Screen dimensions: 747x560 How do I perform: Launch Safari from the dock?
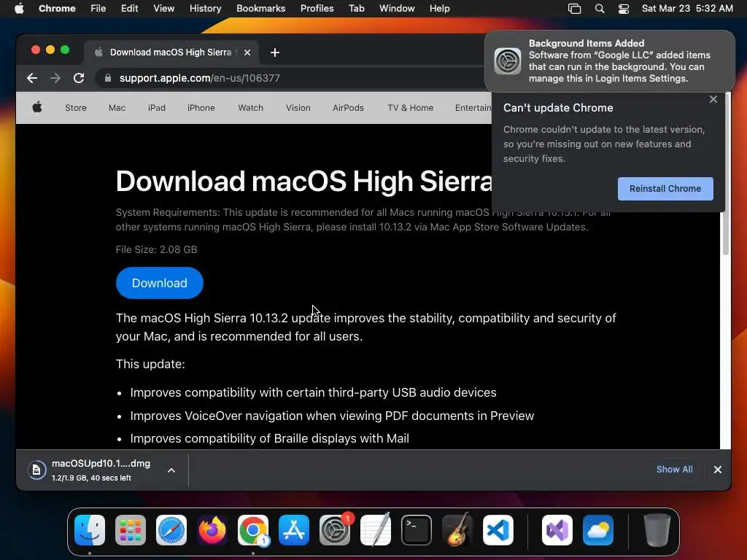[171, 530]
